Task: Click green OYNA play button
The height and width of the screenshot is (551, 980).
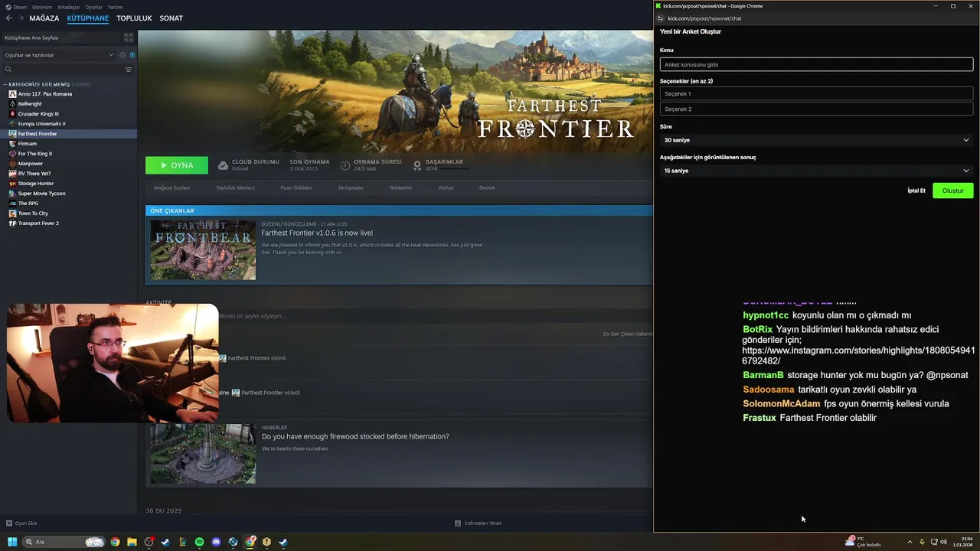Action: tap(177, 165)
